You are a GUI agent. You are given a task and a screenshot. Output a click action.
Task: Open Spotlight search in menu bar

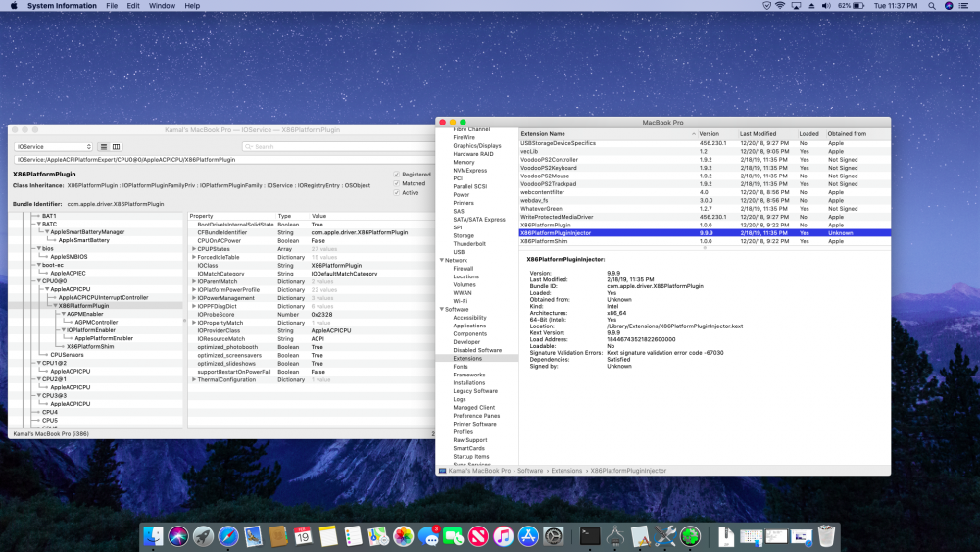(x=931, y=6)
